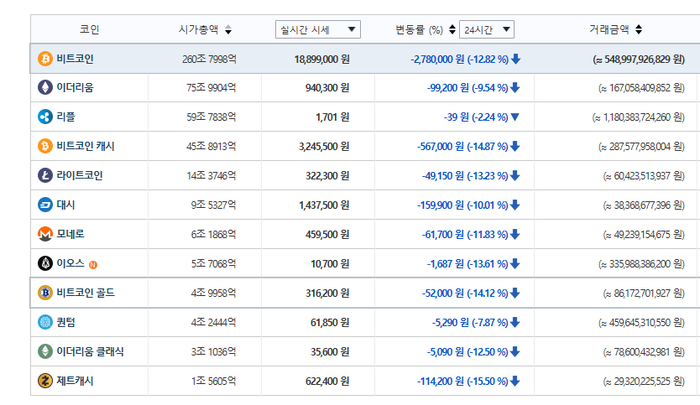Sort by 변동률 (%) using its arrows
Image resolution: width=700 pixels, height=405 pixels.
click(x=452, y=29)
